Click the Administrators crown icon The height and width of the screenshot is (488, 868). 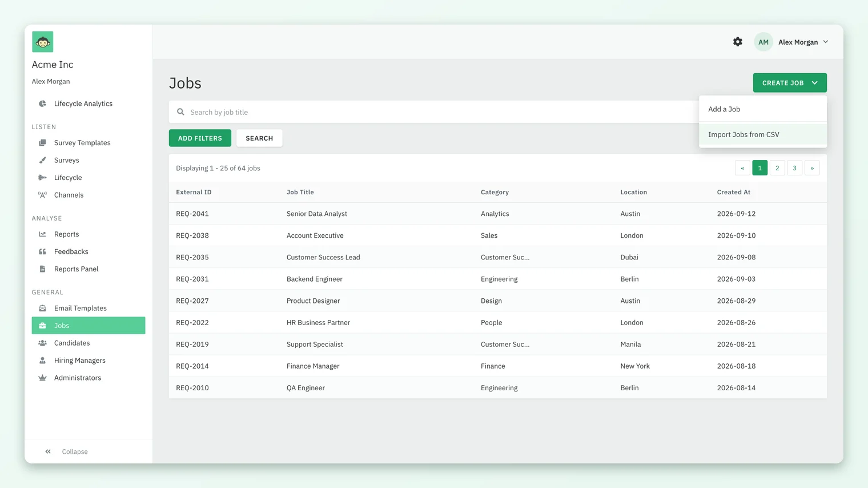[x=42, y=378]
